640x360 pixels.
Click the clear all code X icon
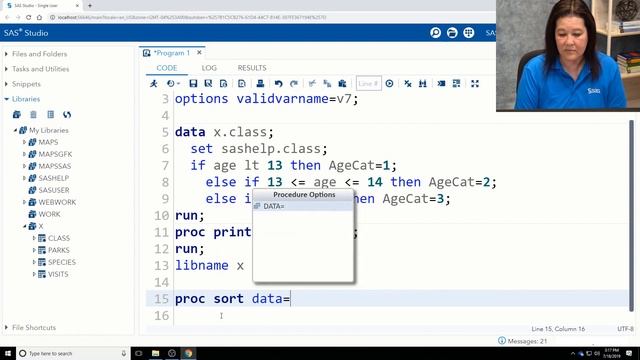408,84
